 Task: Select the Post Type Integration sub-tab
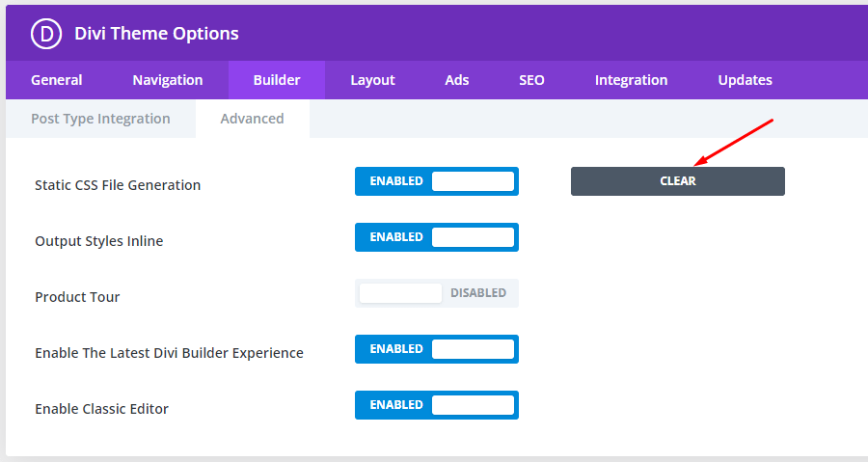(x=100, y=119)
